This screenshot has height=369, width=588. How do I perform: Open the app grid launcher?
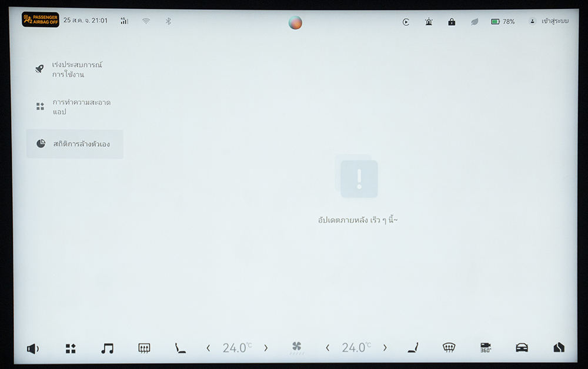(x=71, y=348)
